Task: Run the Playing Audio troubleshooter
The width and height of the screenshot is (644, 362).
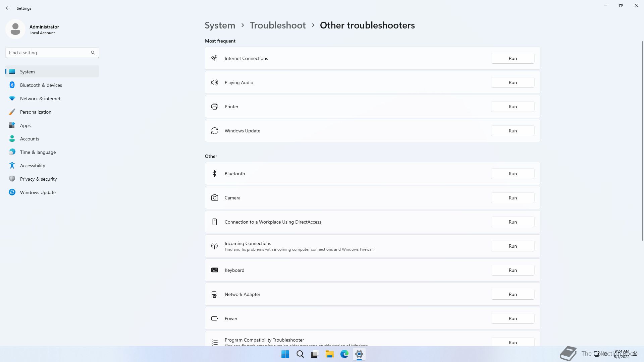Action: pyautogui.click(x=513, y=82)
